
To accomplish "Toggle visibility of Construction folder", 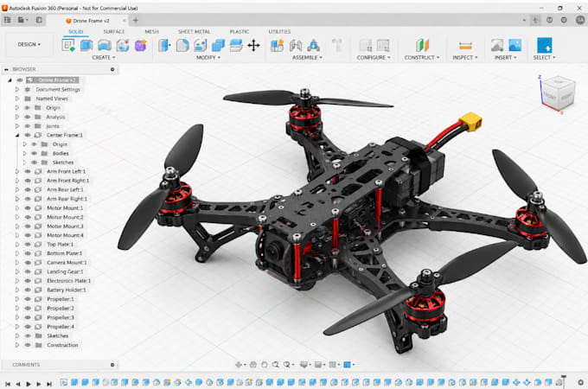I will point(28,345).
